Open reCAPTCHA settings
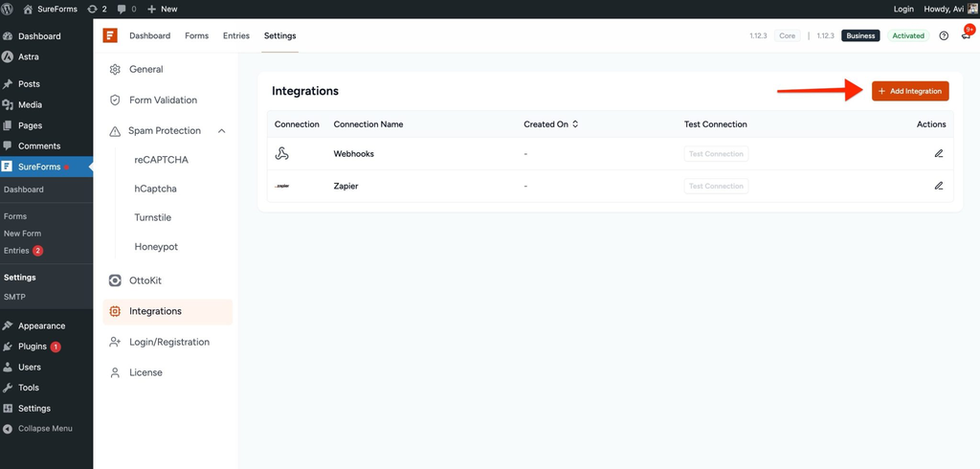This screenshot has width=980, height=469. coord(161,160)
